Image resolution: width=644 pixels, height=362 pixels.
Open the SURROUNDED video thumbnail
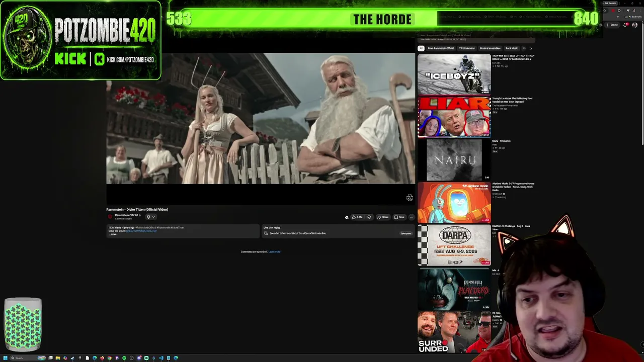pyautogui.click(x=454, y=331)
